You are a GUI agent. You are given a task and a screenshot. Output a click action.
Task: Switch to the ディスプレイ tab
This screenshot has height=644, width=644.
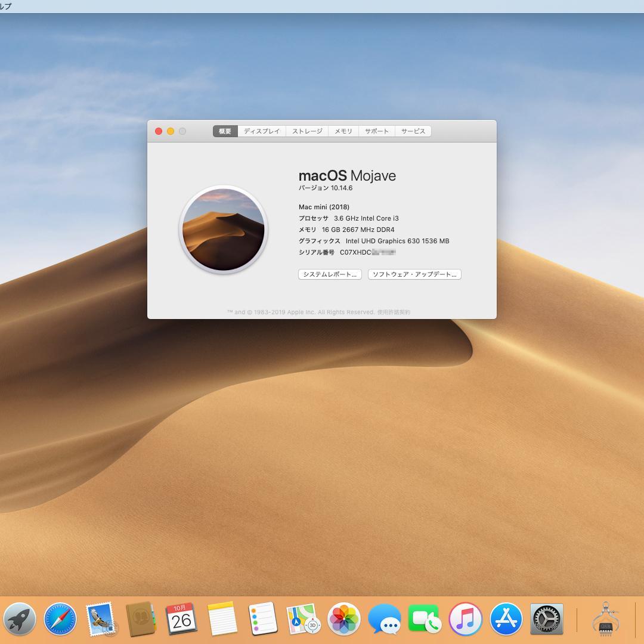tap(262, 131)
